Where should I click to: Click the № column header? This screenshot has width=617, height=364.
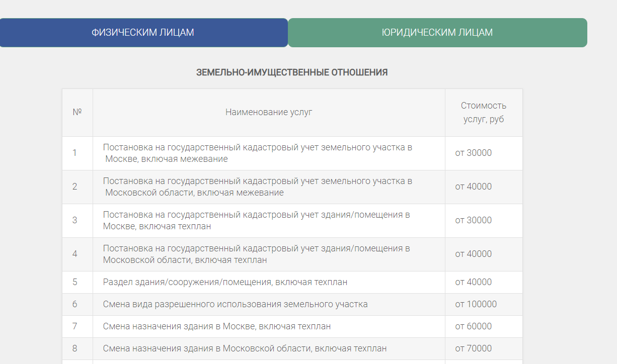click(77, 112)
